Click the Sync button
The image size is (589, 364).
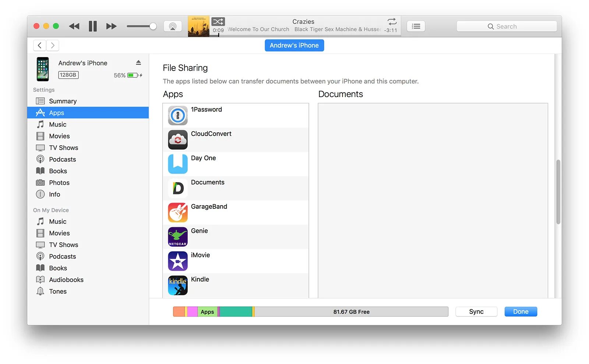[476, 312]
